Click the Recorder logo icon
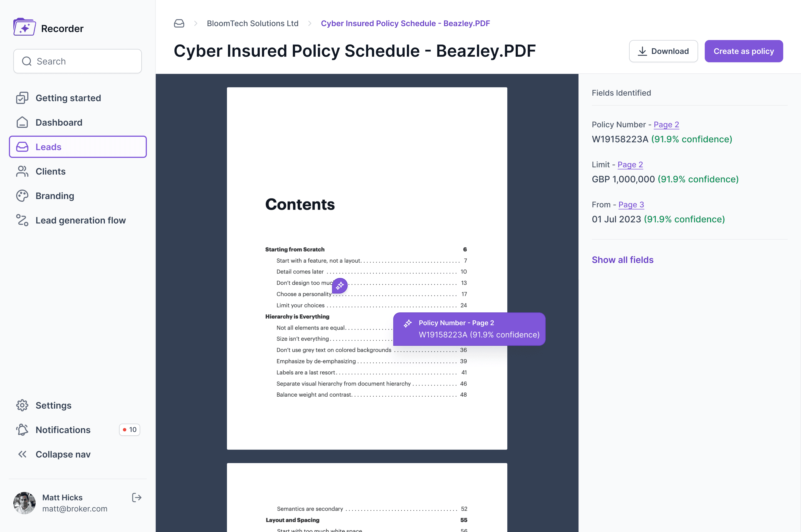Screen dimensions: 801x532 [24, 27]
